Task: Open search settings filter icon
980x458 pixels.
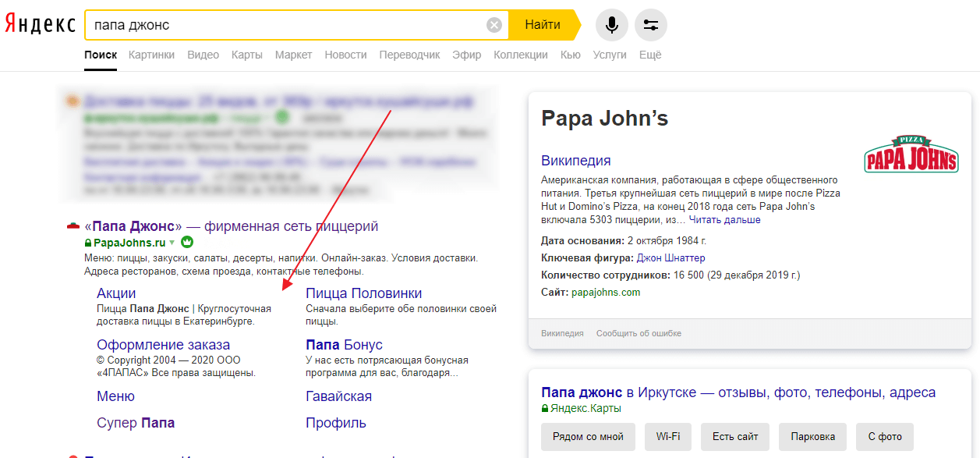Action: click(x=651, y=25)
